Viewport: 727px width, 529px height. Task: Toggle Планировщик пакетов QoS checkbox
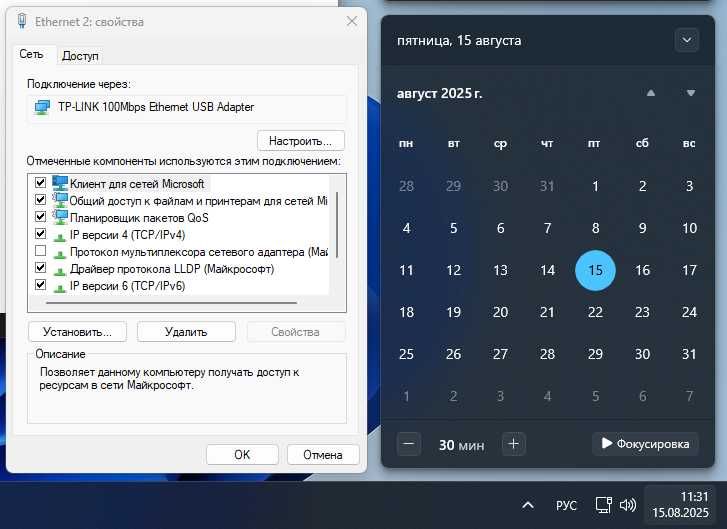pos(40,216)
